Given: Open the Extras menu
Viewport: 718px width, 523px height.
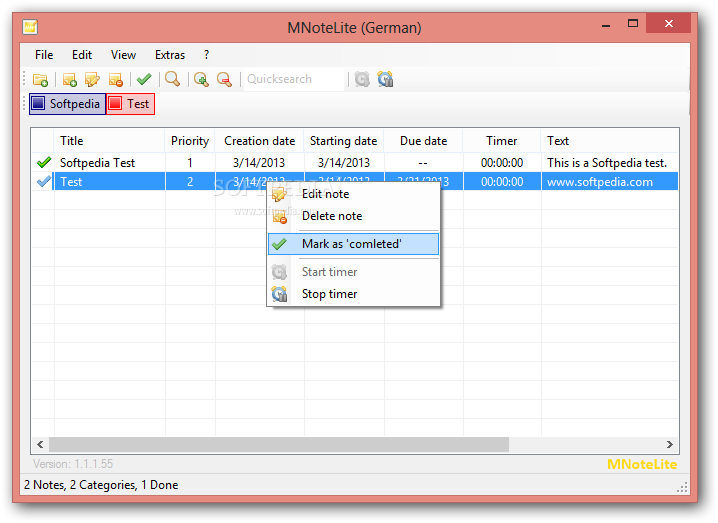Looking at the screenshot, I should [170, 55].
